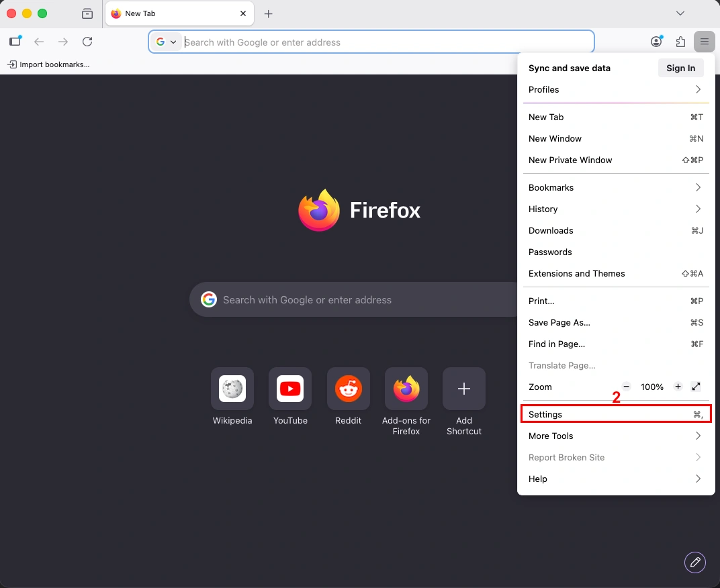Open the search engine selector dropdown
This screenshot has height=588, width=720.
(166, 42)
